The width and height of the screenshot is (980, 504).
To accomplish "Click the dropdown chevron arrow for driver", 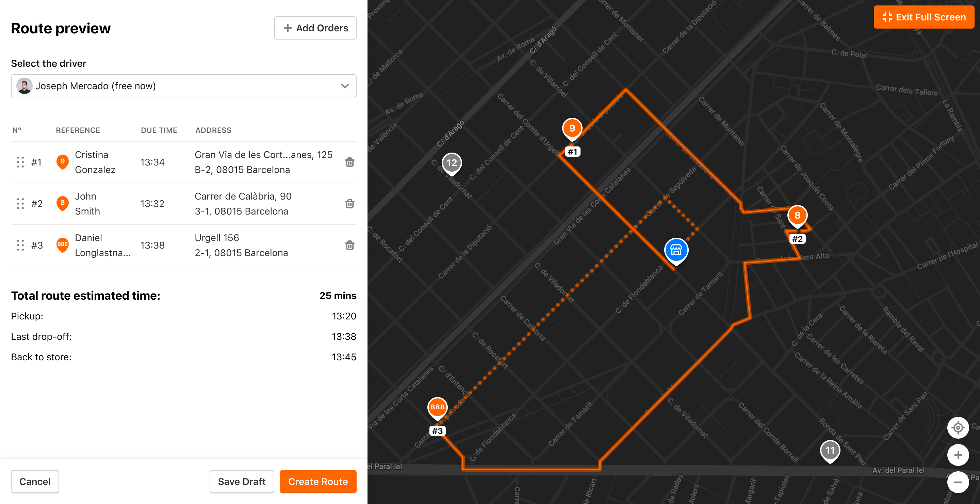I will click(345, 86).
